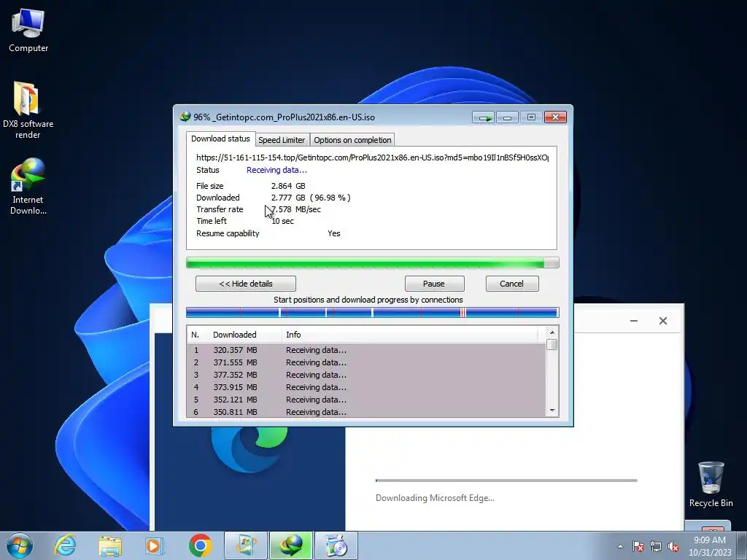Click the 2.864 GB file size value

point(288,186)
